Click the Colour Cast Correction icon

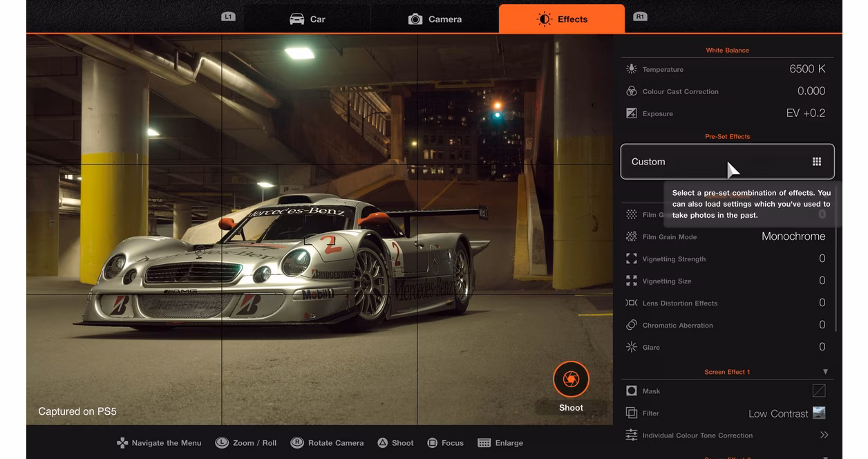pos(631,91)
